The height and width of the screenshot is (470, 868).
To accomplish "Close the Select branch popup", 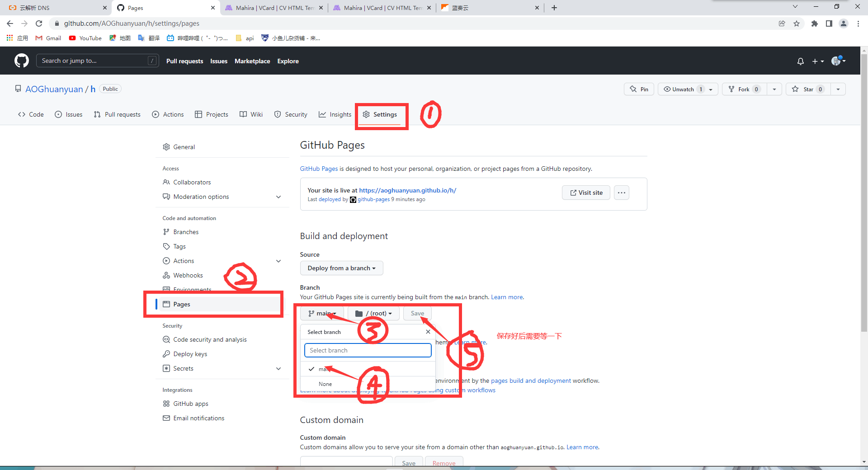I will [x=428, y=332].
